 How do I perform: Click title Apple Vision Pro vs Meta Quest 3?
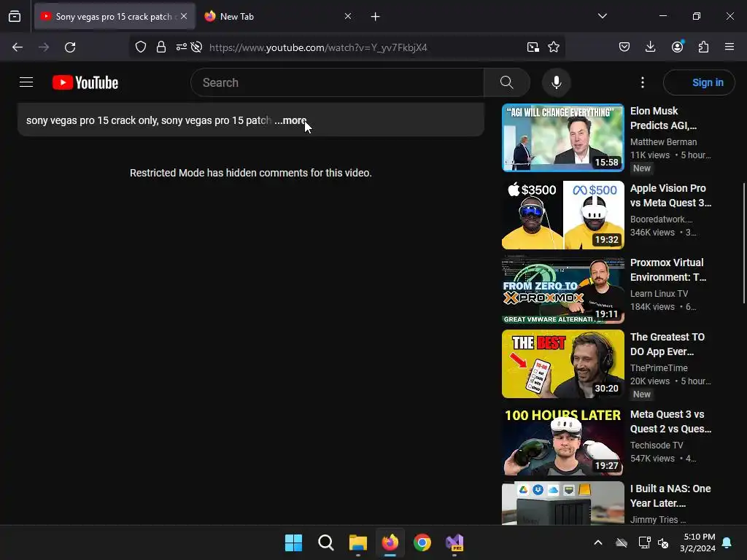671,195
